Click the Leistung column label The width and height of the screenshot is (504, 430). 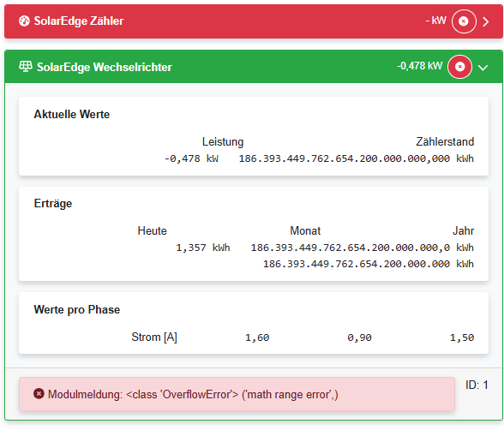(223, 141)
